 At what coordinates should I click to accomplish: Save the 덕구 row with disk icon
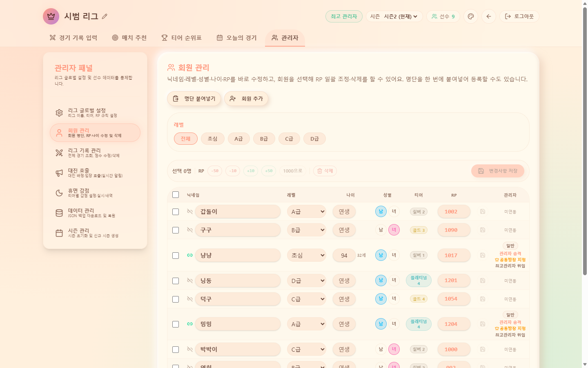click(483, 299)
